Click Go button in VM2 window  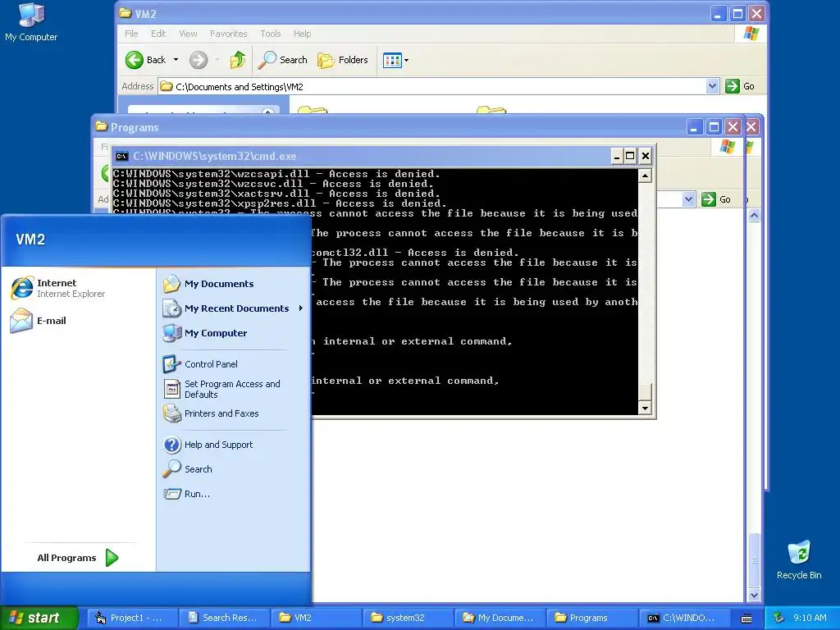pos(740,86)
